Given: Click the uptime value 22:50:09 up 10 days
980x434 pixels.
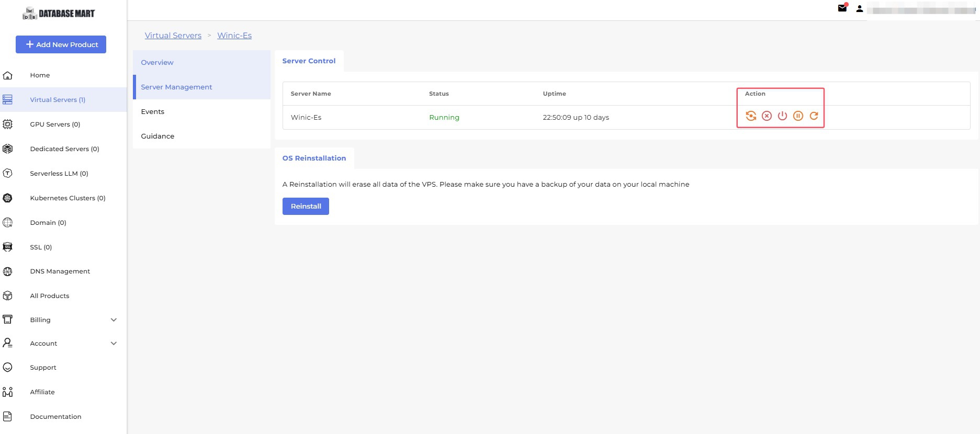Looking at the screenshot, I should [576, 117].
